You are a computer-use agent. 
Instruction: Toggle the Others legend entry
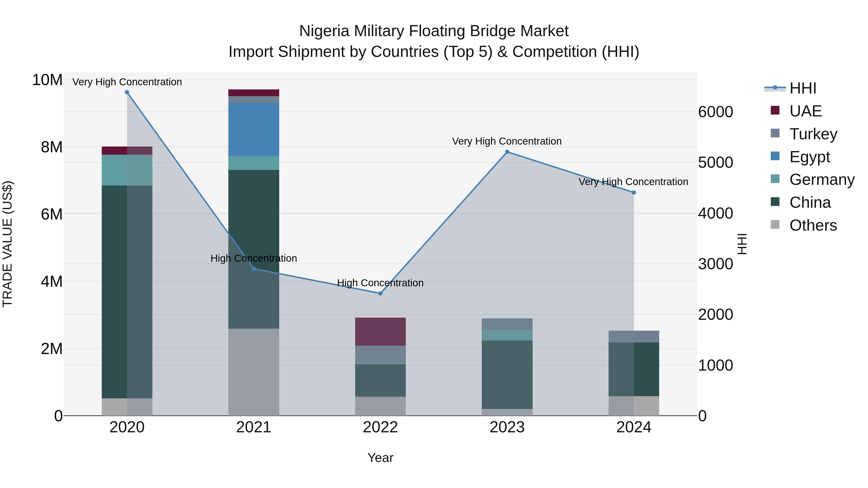(x=804, y=225)
